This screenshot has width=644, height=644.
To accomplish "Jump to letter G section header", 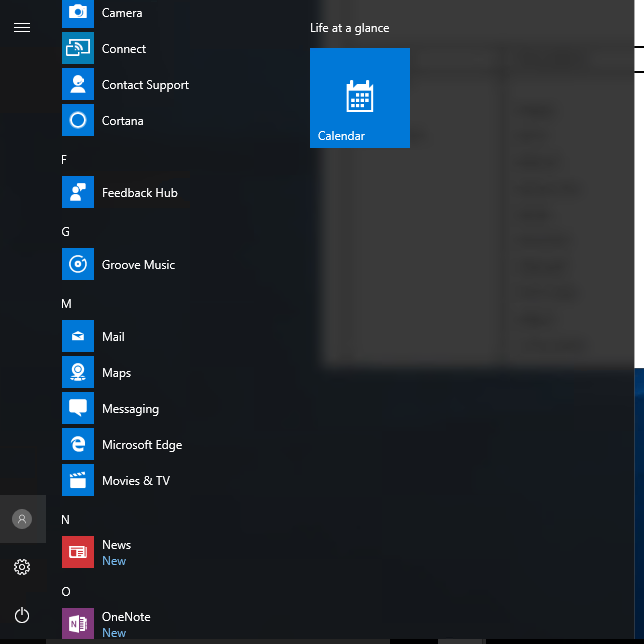I will (x=65, y=232).
